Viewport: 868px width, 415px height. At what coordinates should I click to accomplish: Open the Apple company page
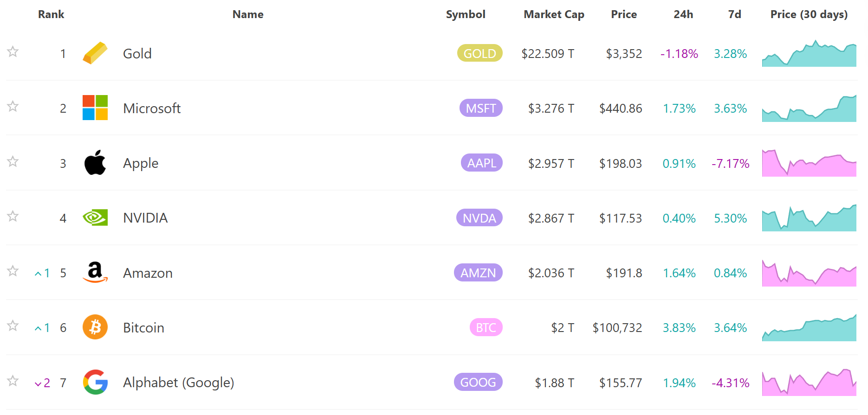pyautogui.click(x=141, y=164)
